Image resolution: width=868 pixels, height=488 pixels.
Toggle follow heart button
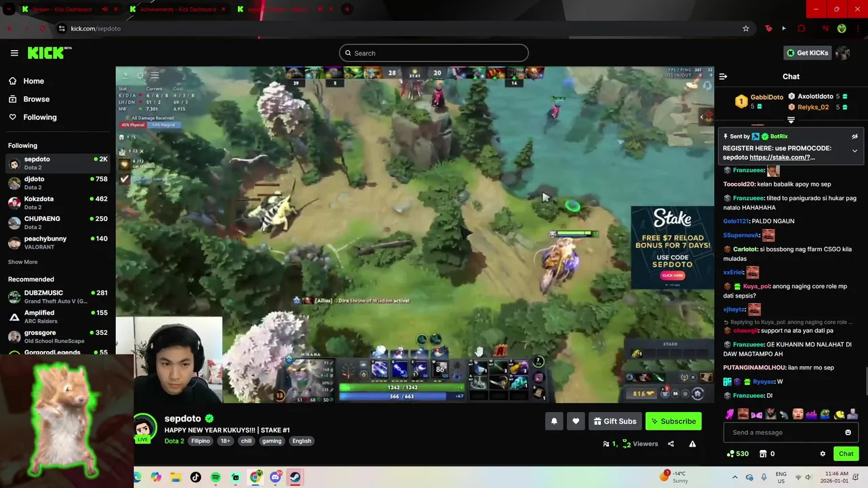(576, 421)
